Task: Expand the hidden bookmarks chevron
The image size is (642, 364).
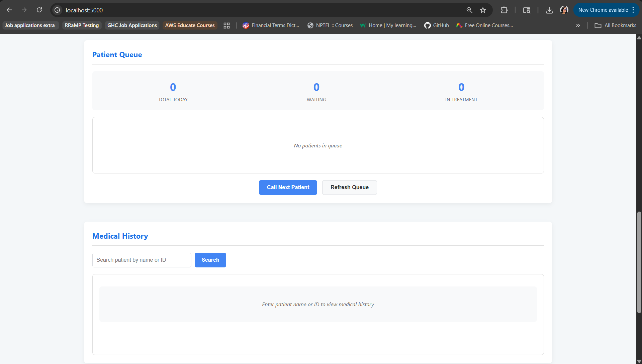Action: (x=578, y=25)
